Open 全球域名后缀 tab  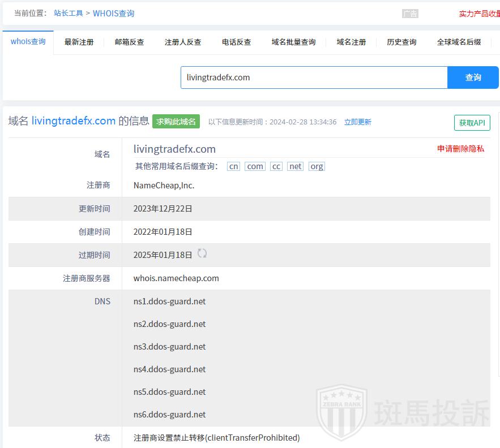pos(459,42)
